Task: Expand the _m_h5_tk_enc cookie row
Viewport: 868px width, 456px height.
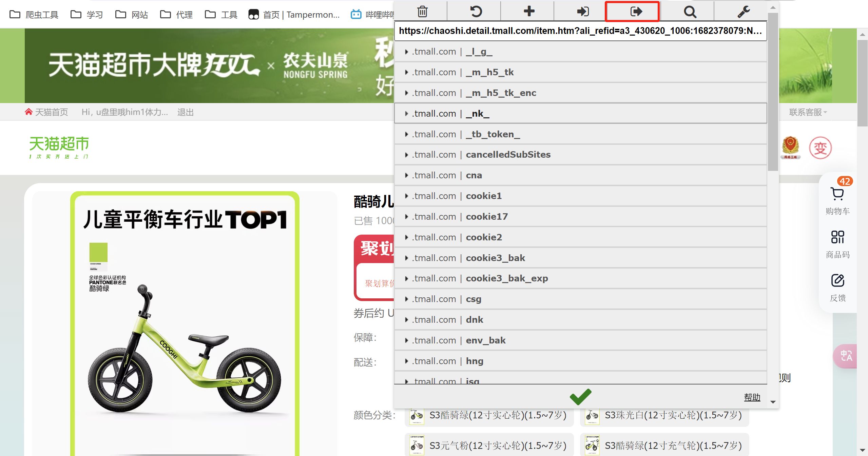Action: [x=580, y=93]
